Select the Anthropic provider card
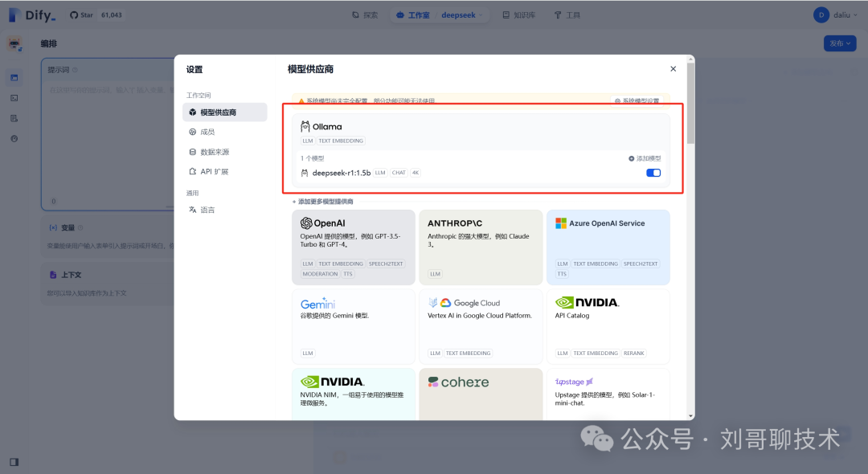The image size is (868, 474). click(x=481, y=247)
